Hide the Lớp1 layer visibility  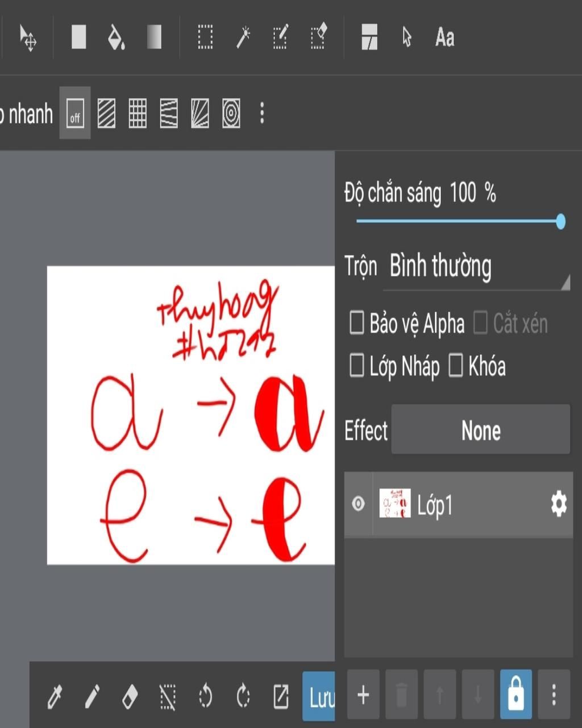(x=358, y=504)
